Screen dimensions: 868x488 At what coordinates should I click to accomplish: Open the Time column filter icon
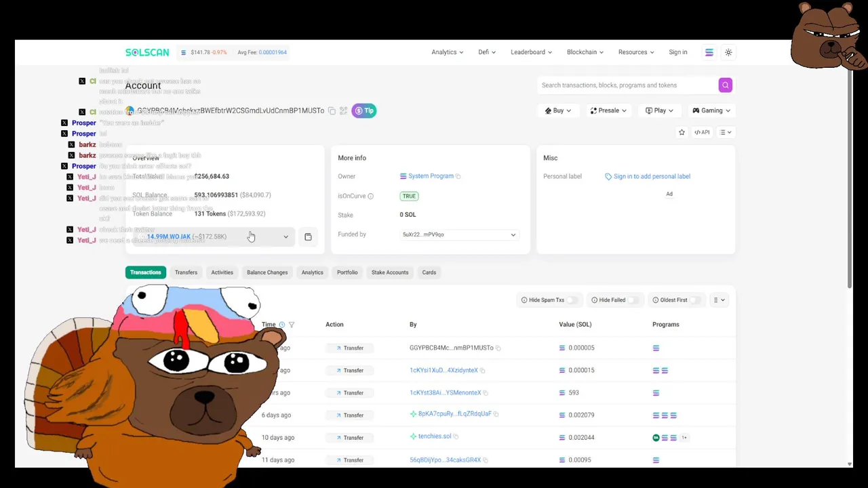pos(292,325)
